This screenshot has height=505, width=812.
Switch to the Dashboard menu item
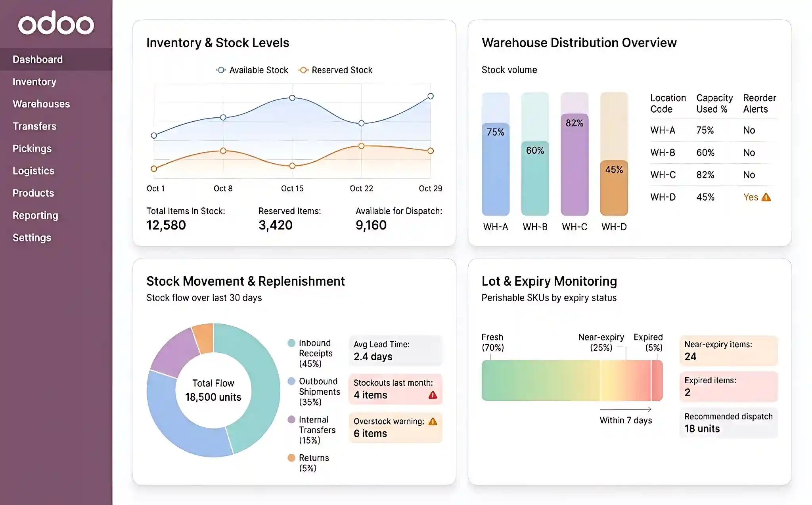tap(38, 59)
